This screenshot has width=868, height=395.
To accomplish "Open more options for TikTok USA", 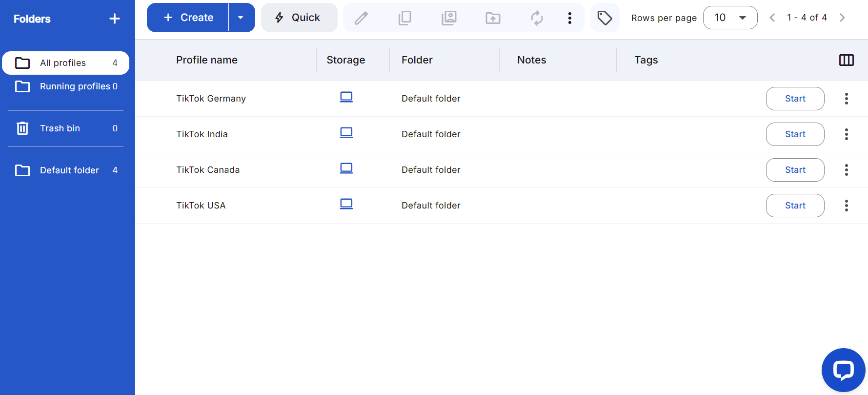I will [x=847, y=206].
